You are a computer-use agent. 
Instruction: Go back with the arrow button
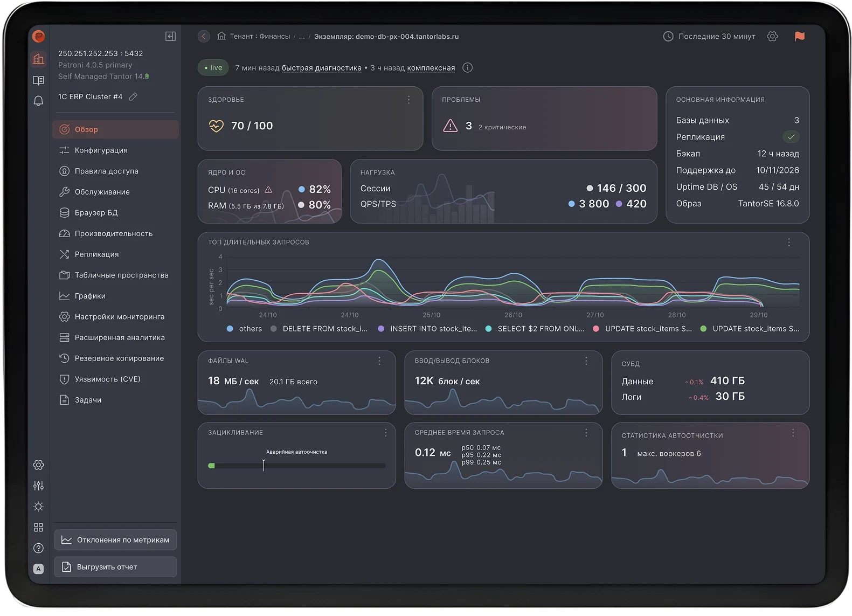coord(204,36)
